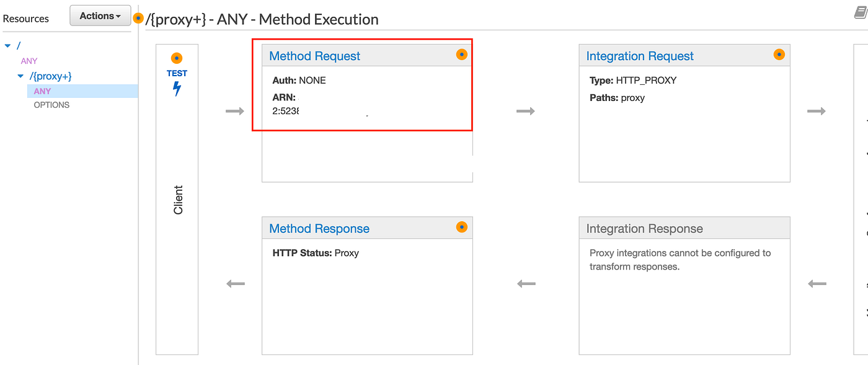The height and width of the screenshot is (365, 868).
Task: Click the Client vertical label
Action: pyautogui.click(x=178, y=200)
